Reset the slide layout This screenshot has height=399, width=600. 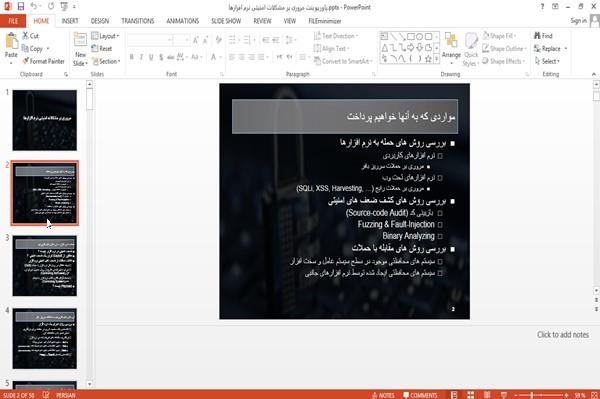(101, 49)
